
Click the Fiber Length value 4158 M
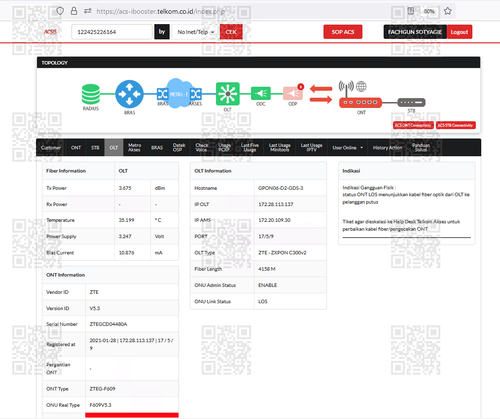(267, 269)
